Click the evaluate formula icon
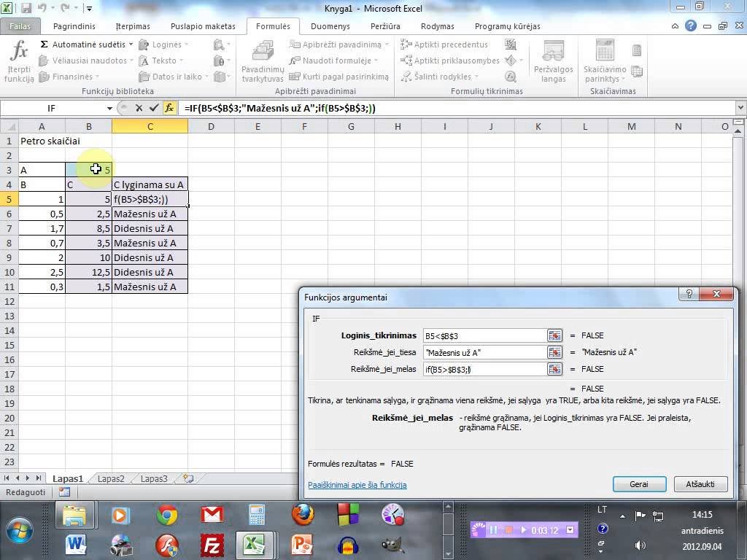747x560 pixels. (x=511, y=76)
